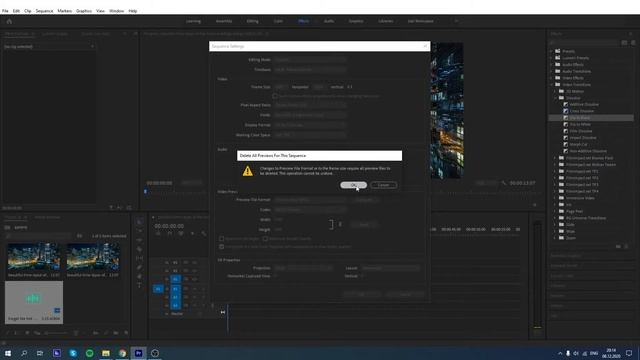Click the Effects panel search field

584,42
